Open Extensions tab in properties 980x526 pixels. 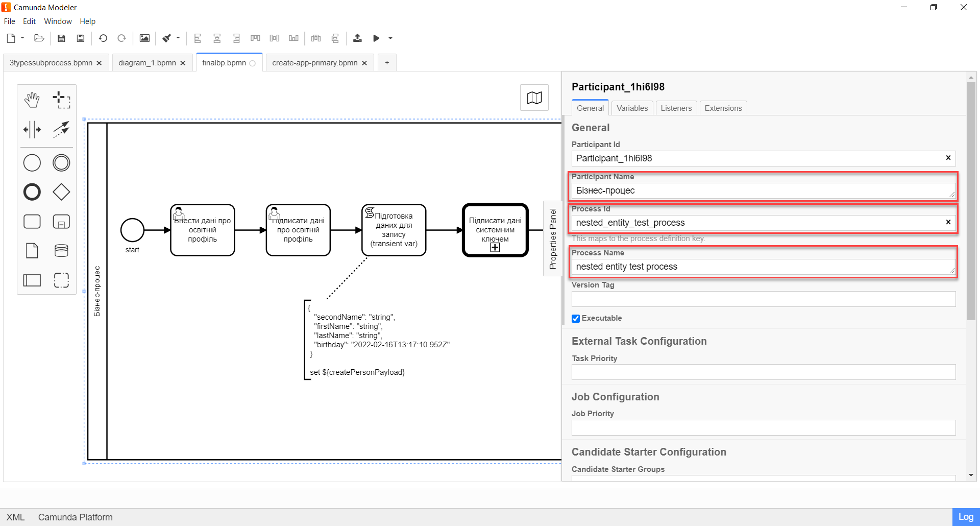723,108
